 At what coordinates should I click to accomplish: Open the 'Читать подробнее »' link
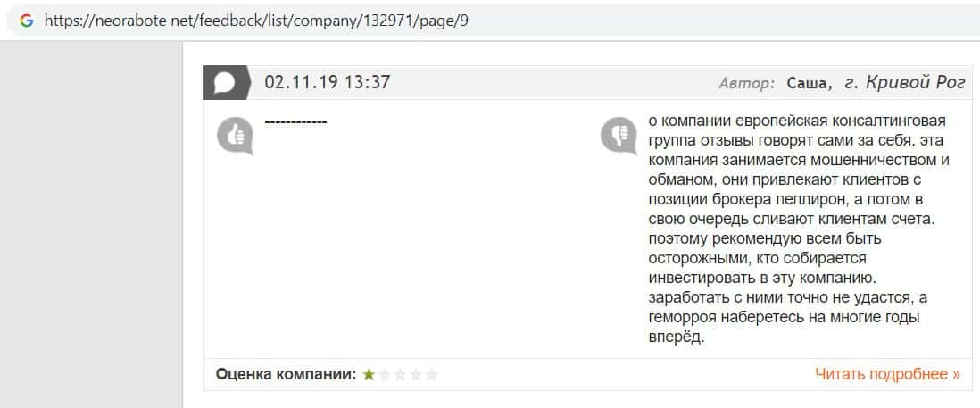[x=887, y=374]
